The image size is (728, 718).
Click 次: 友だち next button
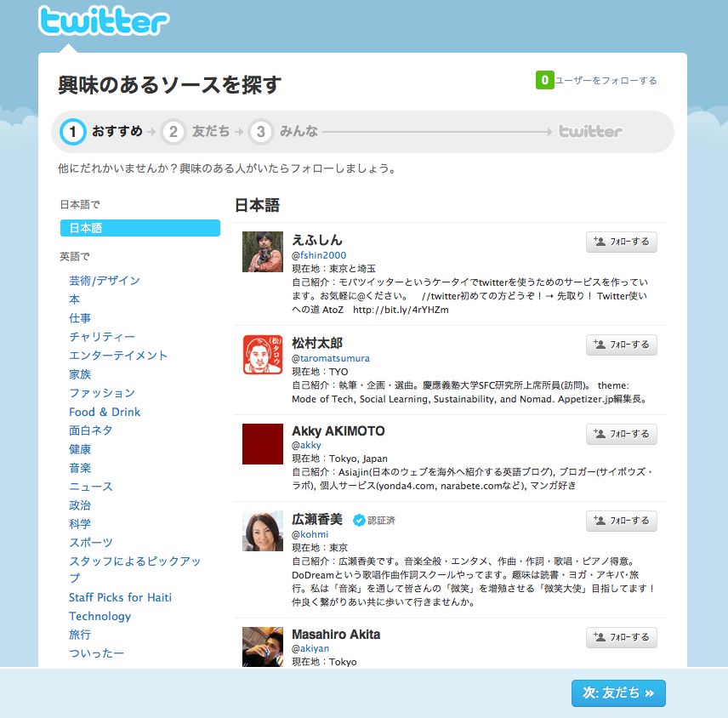618,693
